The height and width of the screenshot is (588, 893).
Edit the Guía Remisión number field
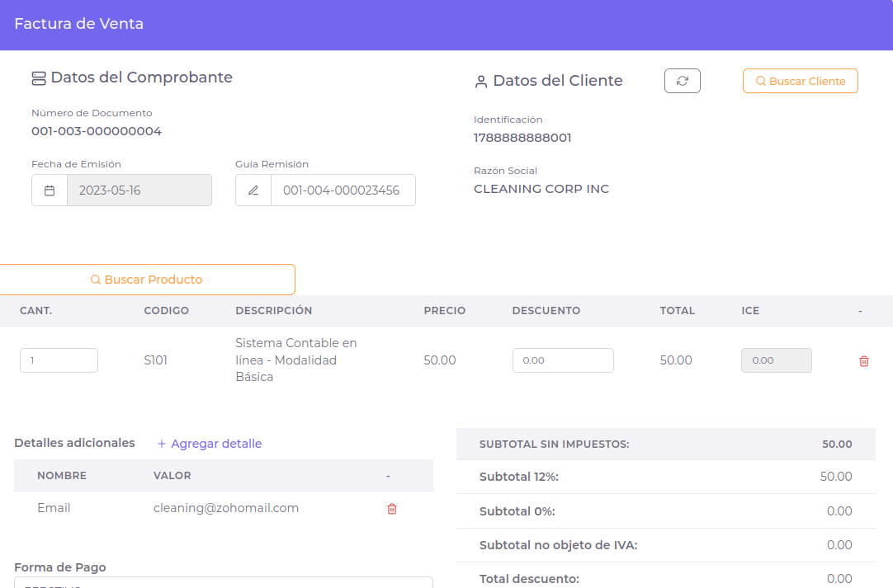[x=343, y=191]
